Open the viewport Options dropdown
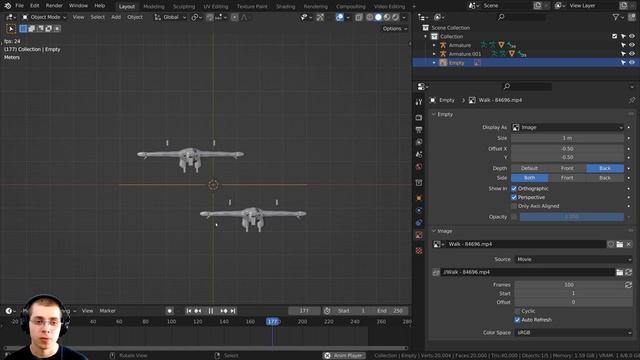Image resolution: width=640 pixels, height=360 pixels. click(x=395, y=29)
